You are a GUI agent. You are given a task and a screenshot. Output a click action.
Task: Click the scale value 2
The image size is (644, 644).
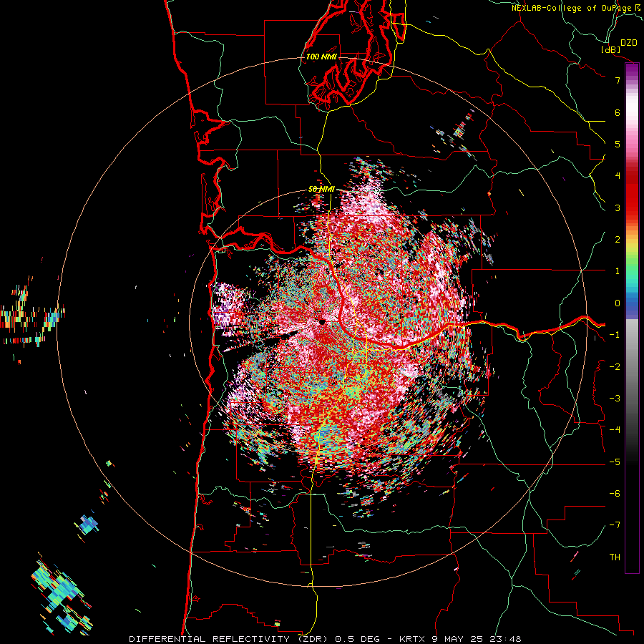618,239
